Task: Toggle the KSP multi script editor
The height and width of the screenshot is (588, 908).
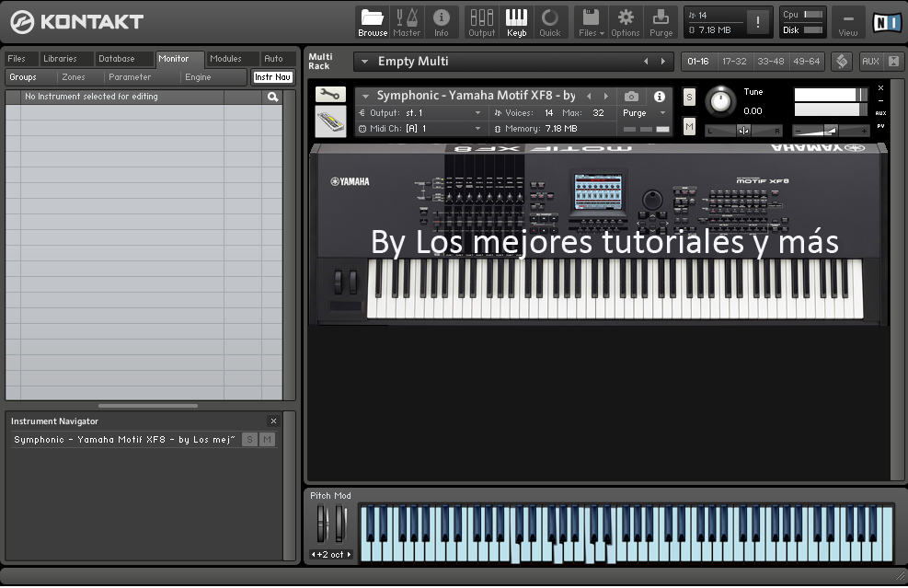Action: point(842,62)
